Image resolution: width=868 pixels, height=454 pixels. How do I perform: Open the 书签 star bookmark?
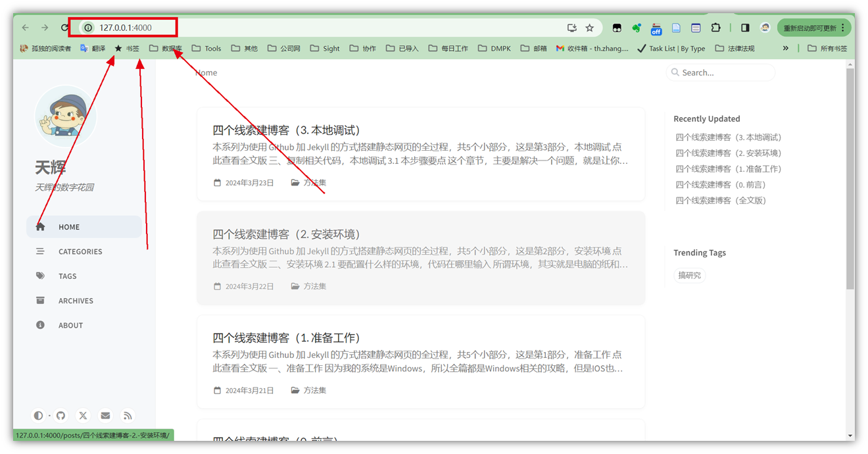(127, 48)
